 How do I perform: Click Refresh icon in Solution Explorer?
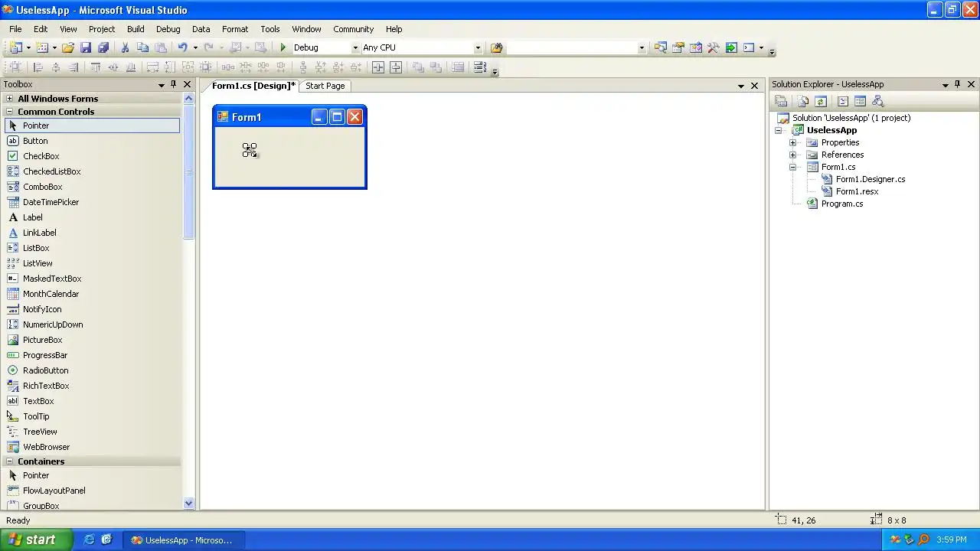(820, 101)
